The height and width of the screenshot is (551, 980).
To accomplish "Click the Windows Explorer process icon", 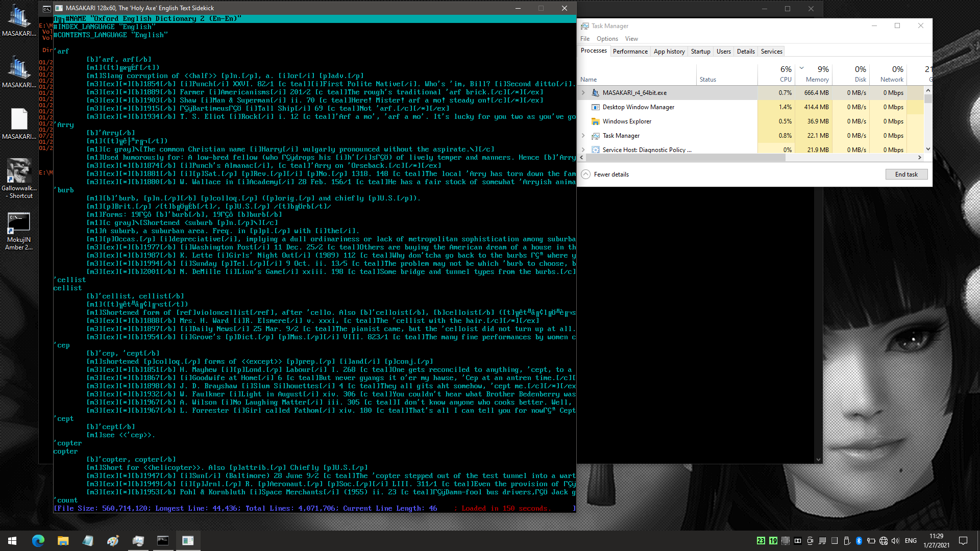I will (595, 121).
